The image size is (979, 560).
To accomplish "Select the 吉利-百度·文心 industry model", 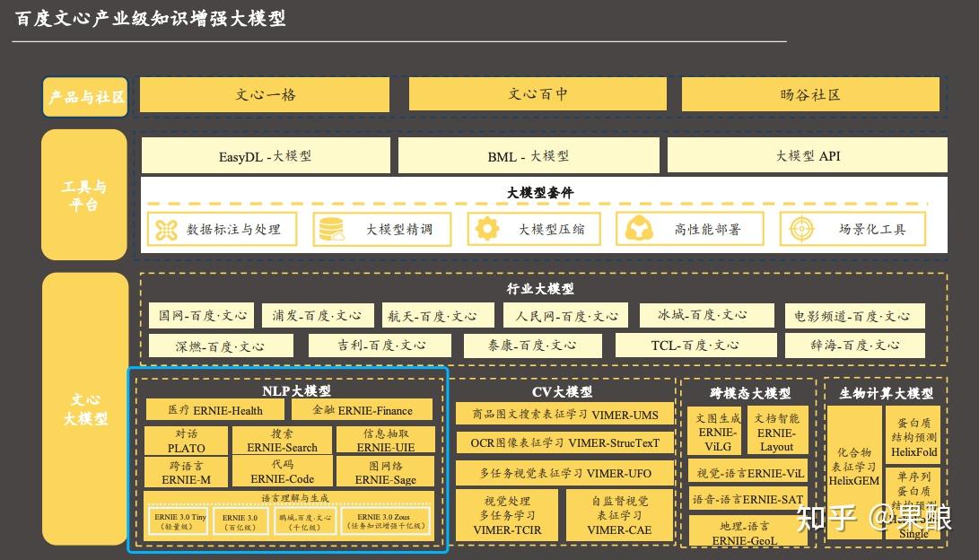I will click(x=380, y=346).
